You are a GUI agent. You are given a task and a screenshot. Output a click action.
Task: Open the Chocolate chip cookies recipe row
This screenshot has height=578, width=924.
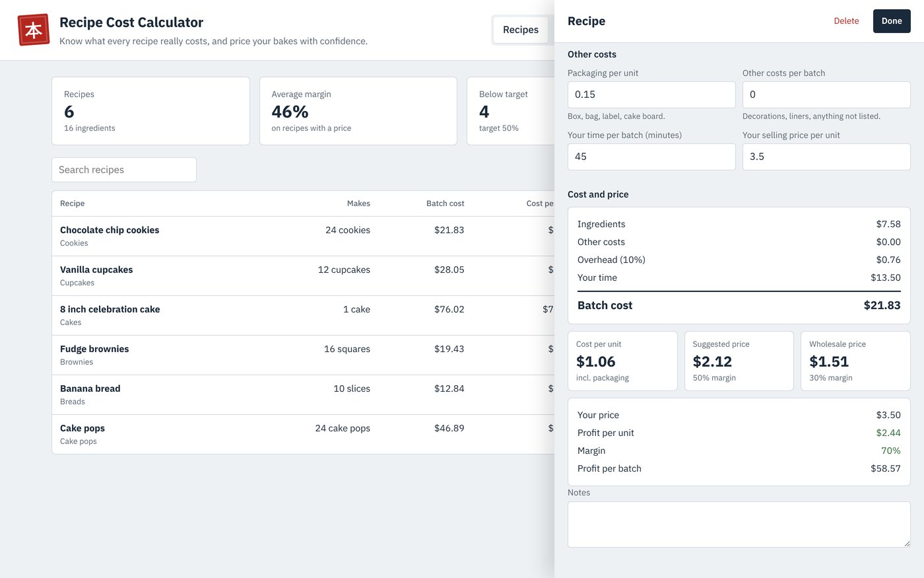(304, 236)
